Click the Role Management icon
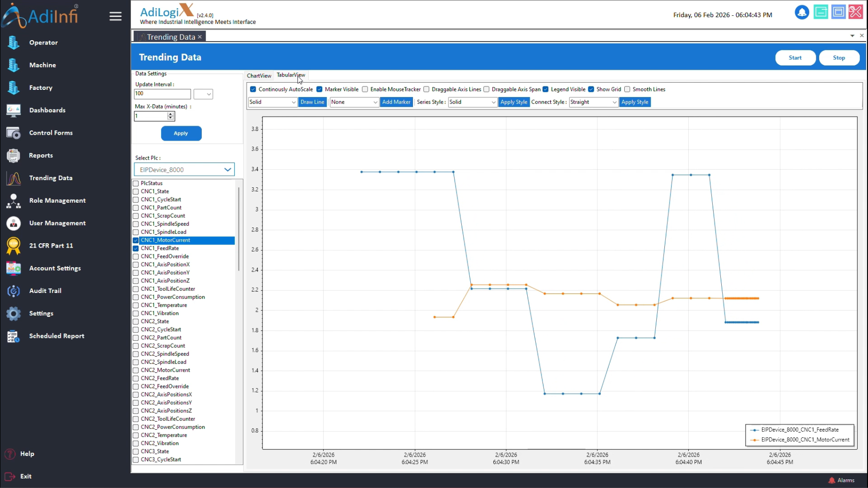The image size is (868, 488). tap(13, 201)
